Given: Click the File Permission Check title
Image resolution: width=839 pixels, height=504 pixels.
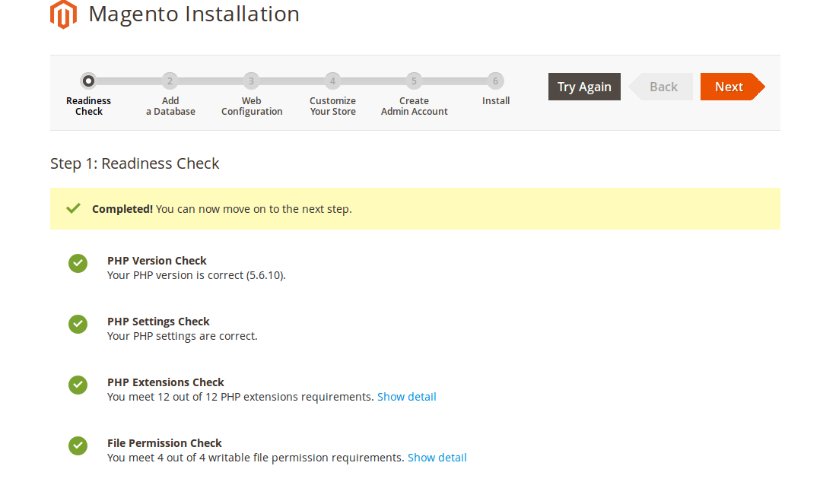Looking at the screenshot, I should coord(164,444).
